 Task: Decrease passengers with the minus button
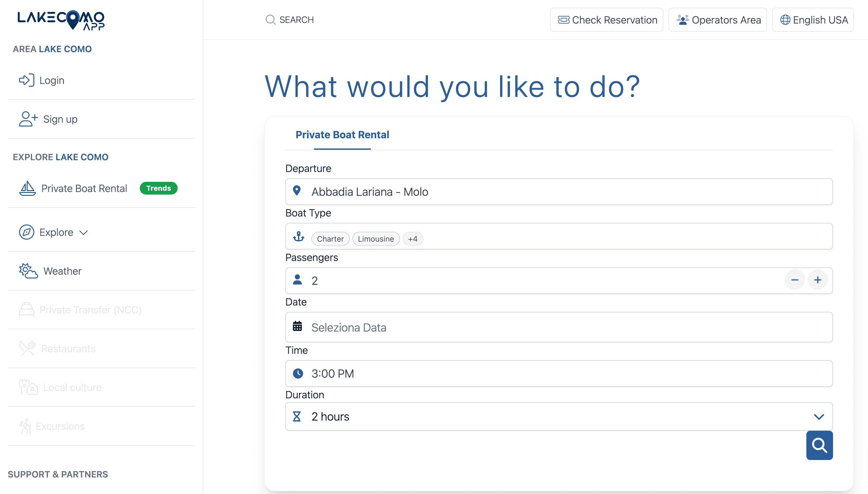(x=794, y=280)
